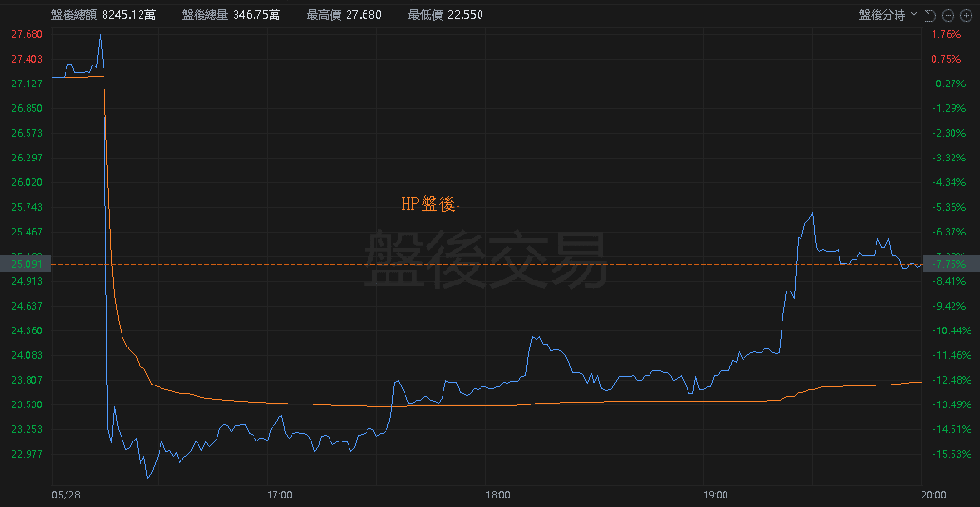Click the -8.41% percent axis label
980x507 pixels.
[x=948, y=281]
